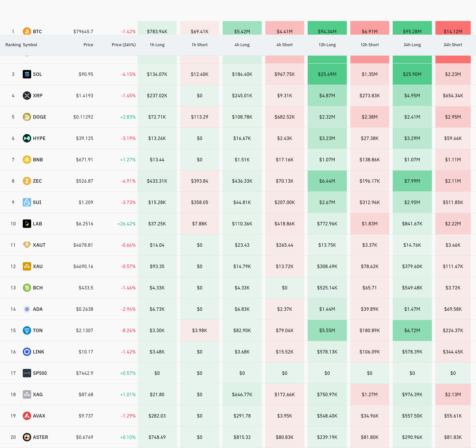Sort by 4h Short header
Screen dimensions: 476x448
(x=284, y=45)
